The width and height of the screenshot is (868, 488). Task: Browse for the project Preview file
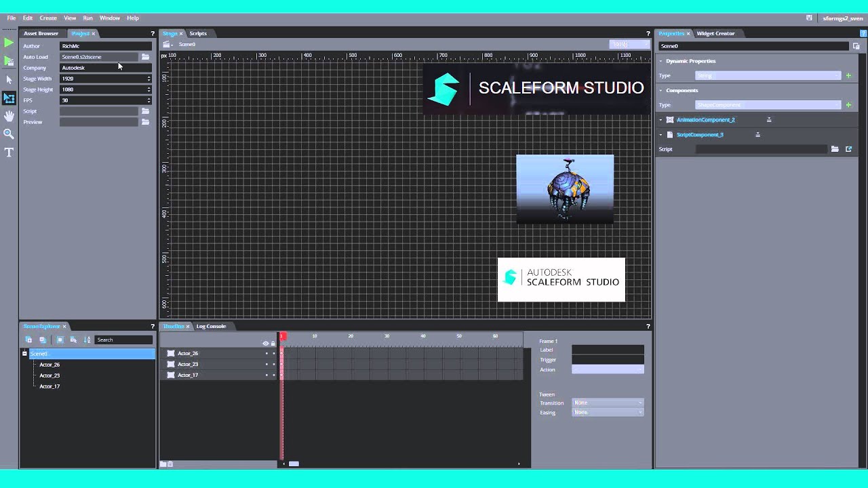coord(145,122)
